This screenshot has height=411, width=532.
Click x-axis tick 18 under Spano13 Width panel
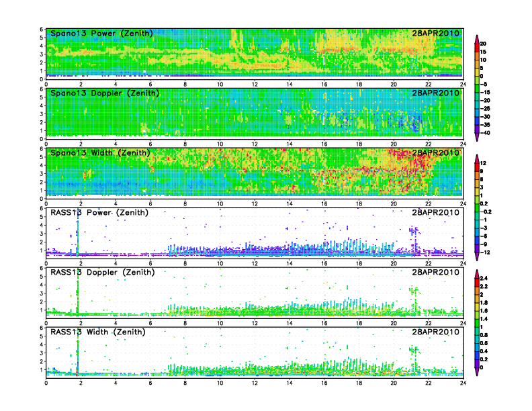(359, 203)
